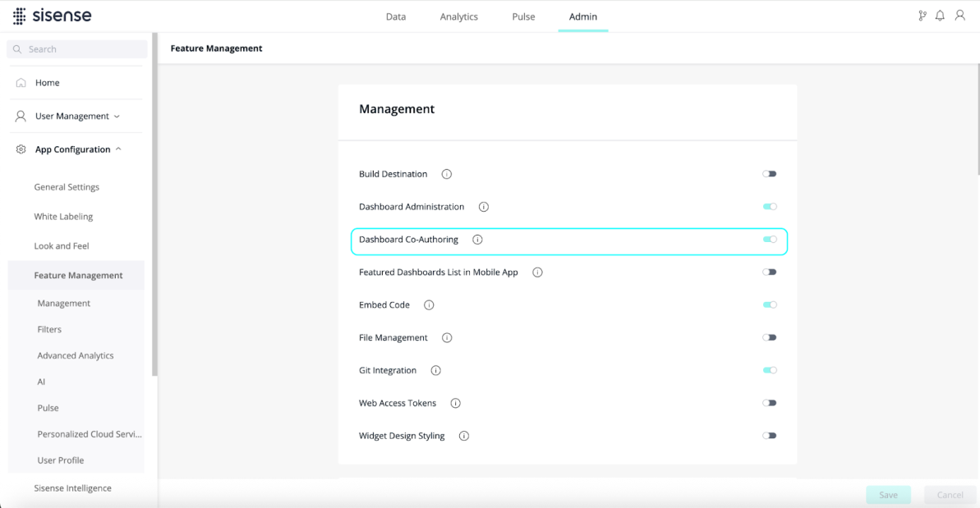The image size is (980, 508).
Task: Click the Save button
Action: (888, 495)
